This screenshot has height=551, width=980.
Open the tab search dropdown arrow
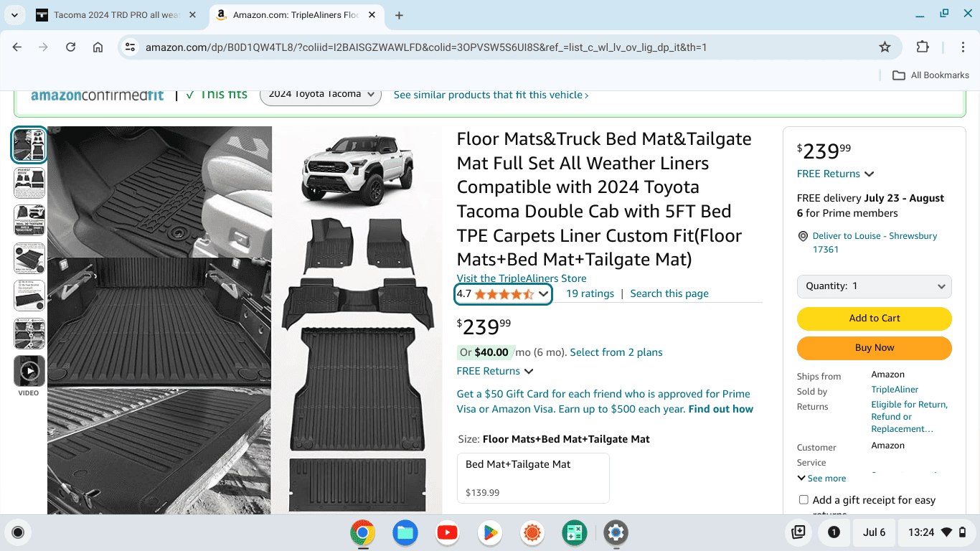tap(14, 15)
